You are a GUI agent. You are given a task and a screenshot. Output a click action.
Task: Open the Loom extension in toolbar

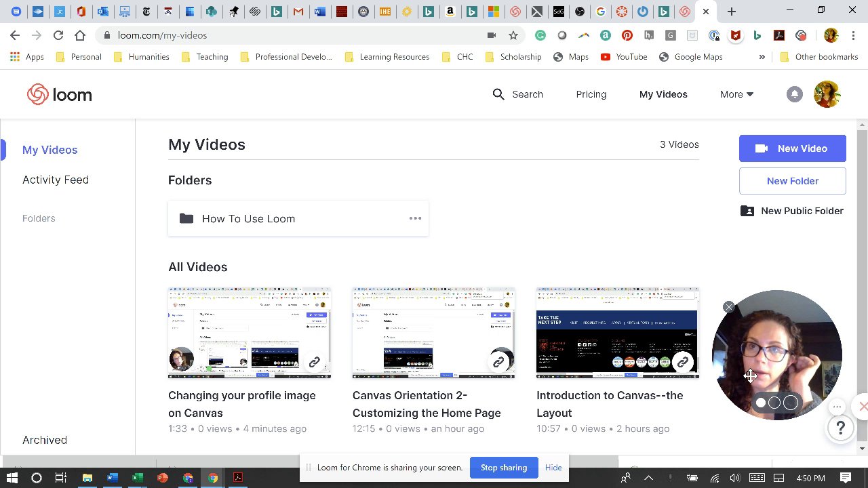pyautogui.click(x=801, y=35)
